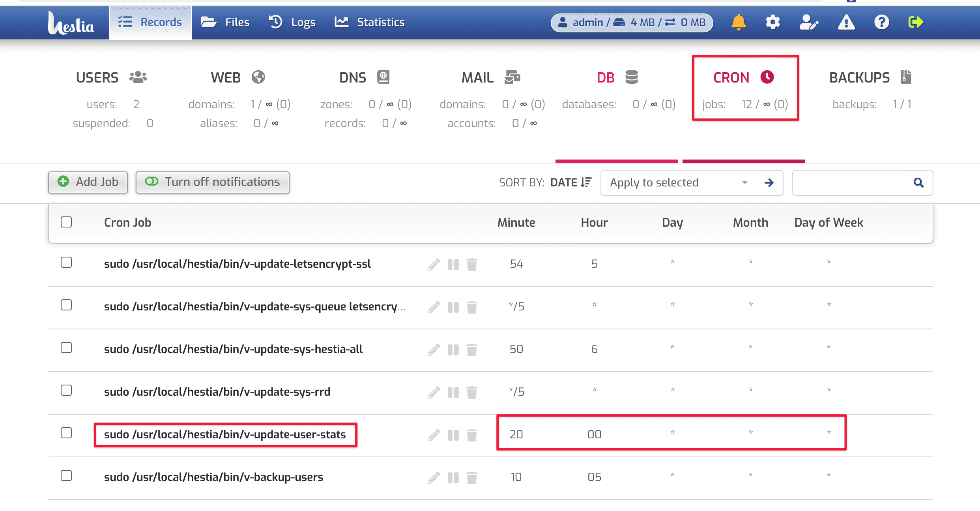Edit the v-update-letsencrypt-ssl cron job pencil
The height and width of the screenshot is (511, 980).
click(x=434, y=264)
